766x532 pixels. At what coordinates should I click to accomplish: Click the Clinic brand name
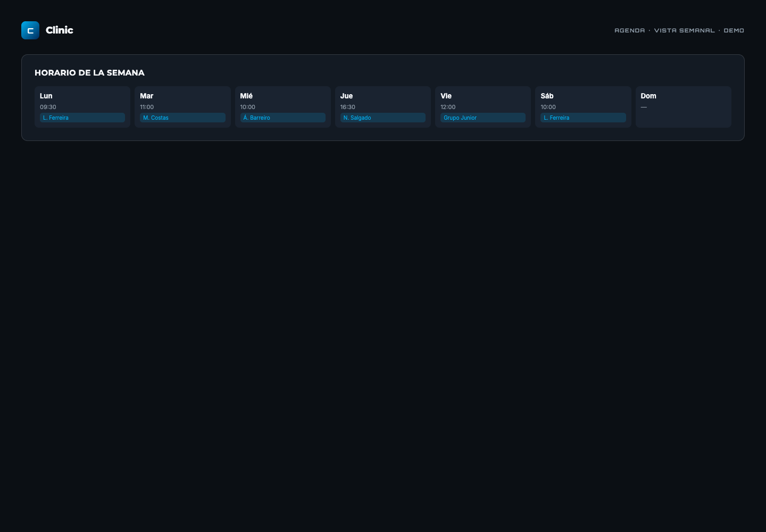tap(60, 30)
